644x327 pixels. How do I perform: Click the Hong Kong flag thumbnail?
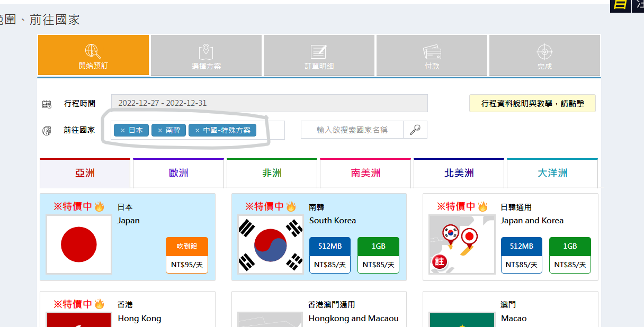click(x=79, y=320)
